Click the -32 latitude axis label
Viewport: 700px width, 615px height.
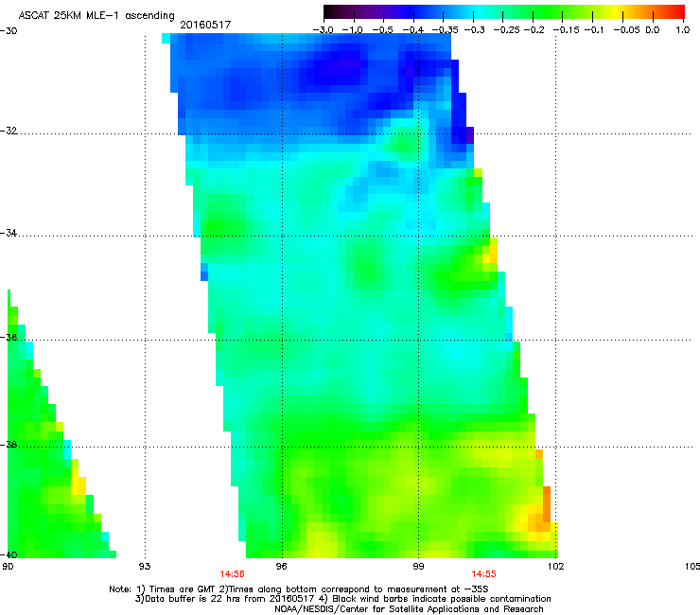tap(9, 131)
